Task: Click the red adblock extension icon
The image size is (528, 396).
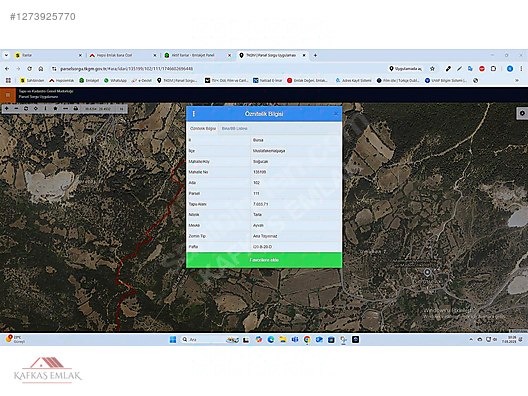Action: [x=482, y=69]
